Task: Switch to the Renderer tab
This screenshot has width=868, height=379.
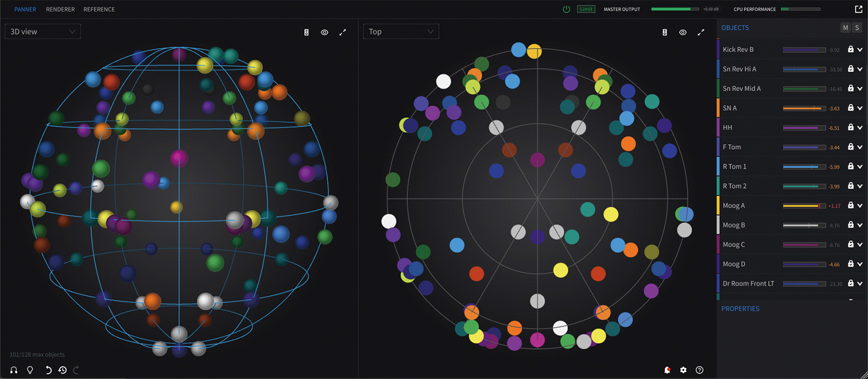Action: click(x=60, y=9)
